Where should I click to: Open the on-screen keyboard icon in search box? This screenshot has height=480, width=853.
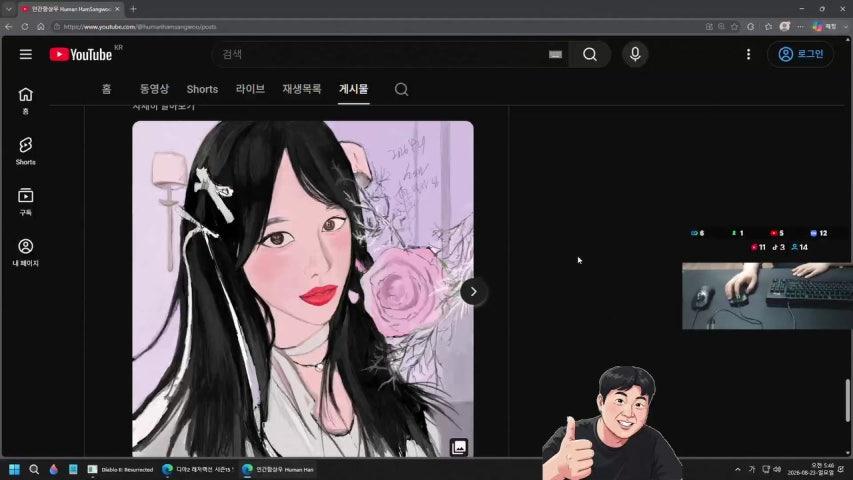point(555,54)
